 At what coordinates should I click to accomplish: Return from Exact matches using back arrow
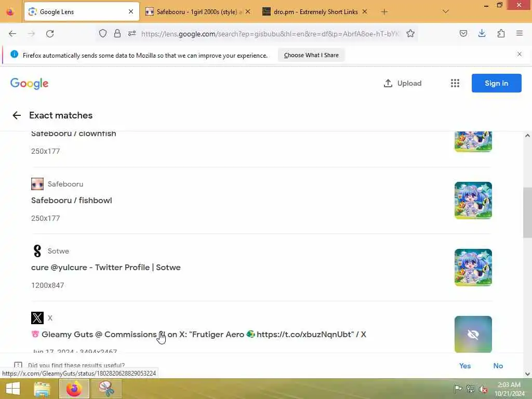17,115
